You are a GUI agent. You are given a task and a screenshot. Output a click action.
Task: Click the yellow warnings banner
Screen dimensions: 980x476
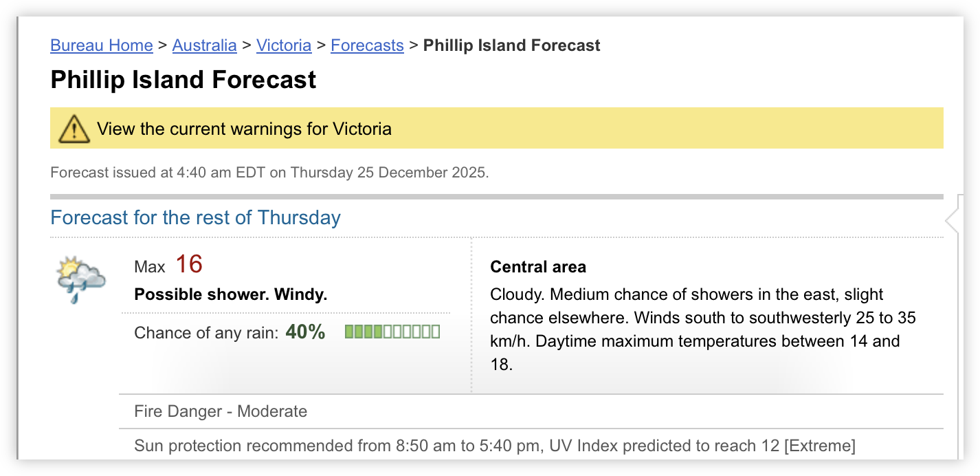pos(497,128)
